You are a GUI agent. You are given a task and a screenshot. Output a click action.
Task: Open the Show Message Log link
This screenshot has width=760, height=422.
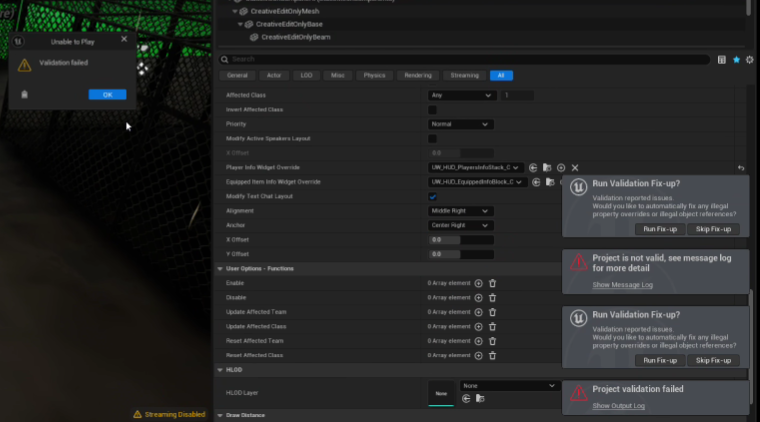click(622, 285)
